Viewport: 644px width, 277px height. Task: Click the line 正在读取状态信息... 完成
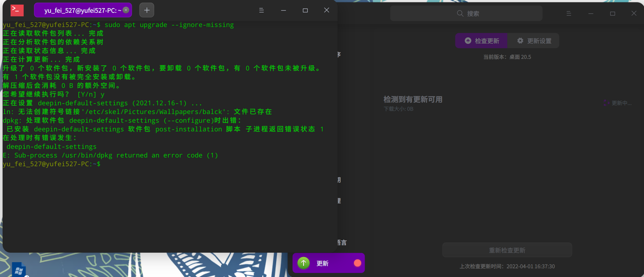coord(49,51)
